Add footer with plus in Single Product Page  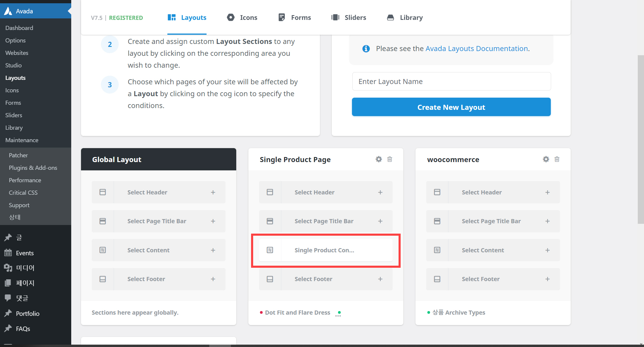coord(380,279)
